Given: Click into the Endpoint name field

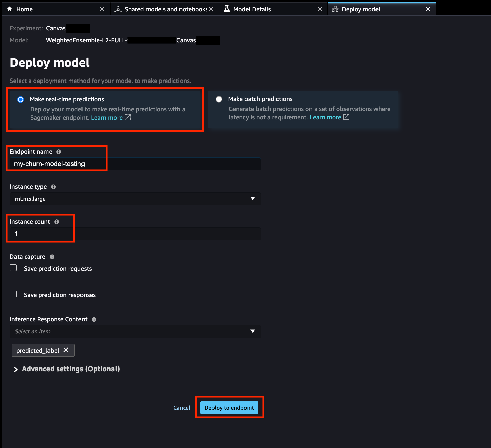Looking at the screenshot, I should [x=135, y=164].
